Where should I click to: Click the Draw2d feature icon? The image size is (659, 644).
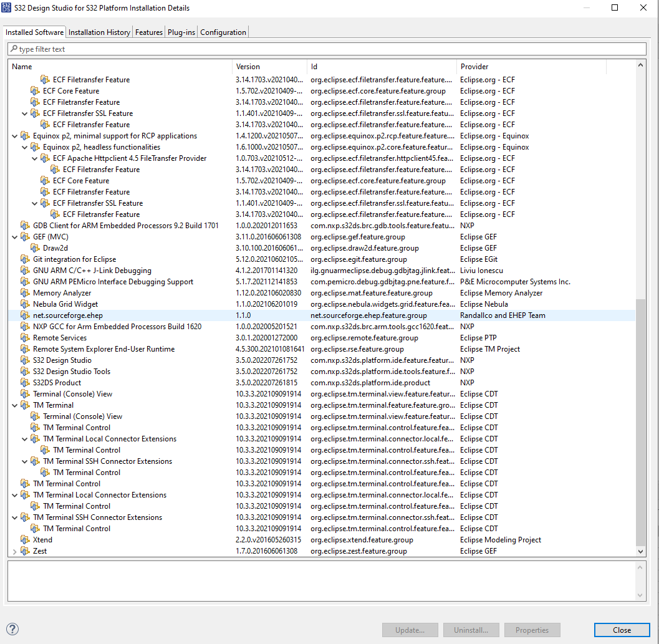(35, 248)
